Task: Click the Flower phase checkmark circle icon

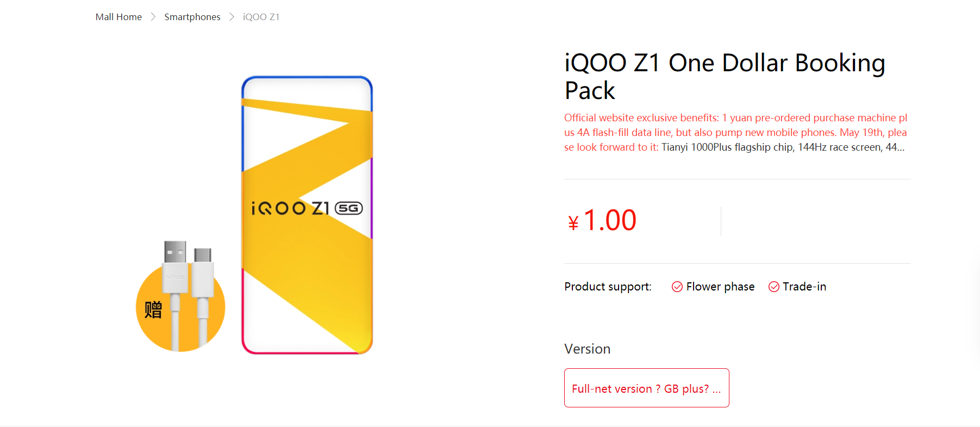Action: 677,287
